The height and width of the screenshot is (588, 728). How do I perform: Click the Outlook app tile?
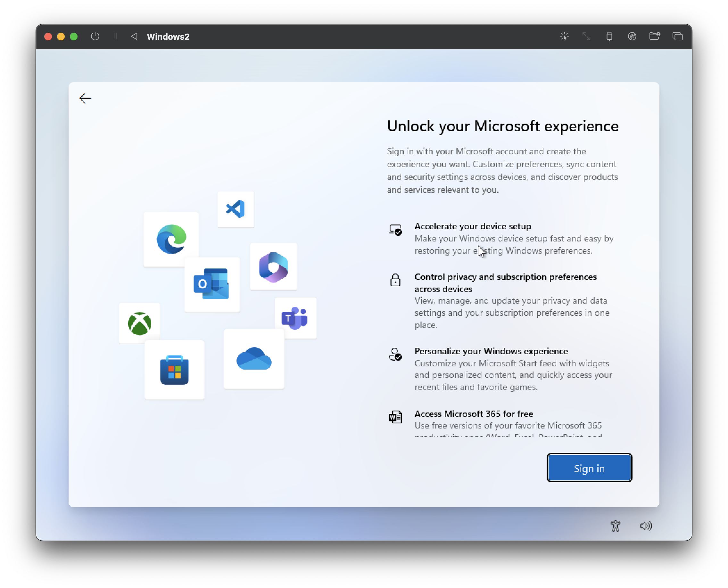tap(212, 284)
